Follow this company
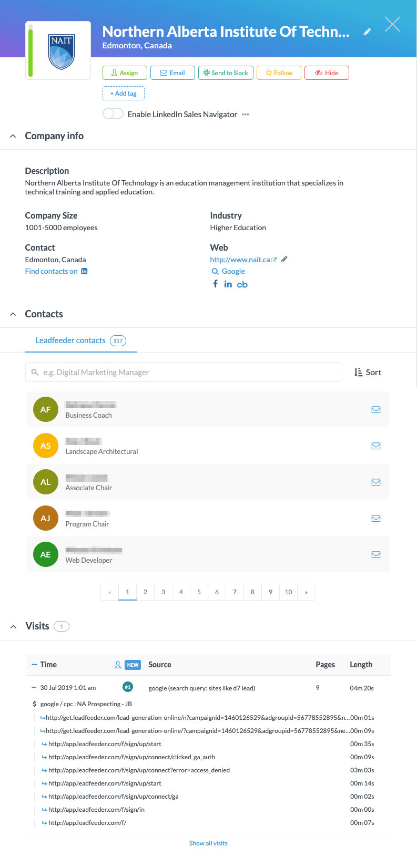 tap(279, 73)
